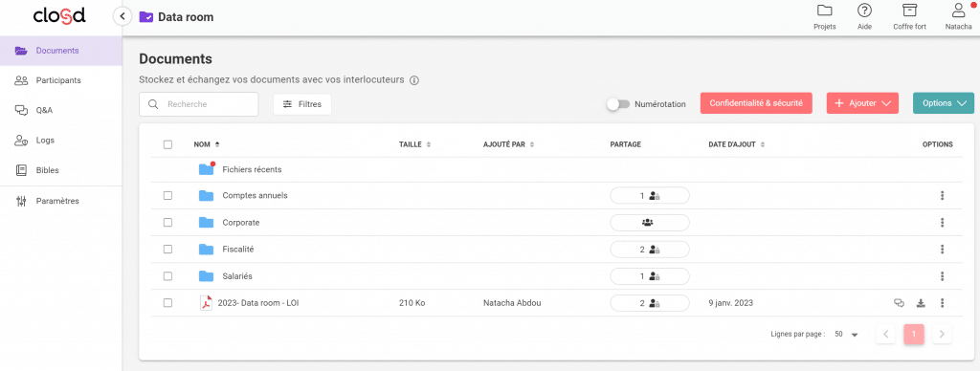Open comments for the LOI document
980x371 pixels.
(x=899, y=303)
